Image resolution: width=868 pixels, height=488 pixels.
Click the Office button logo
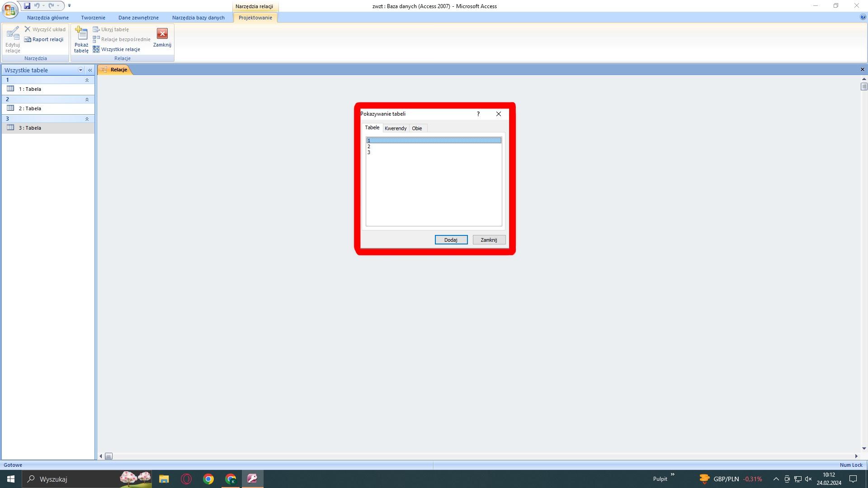coord(9,9)
